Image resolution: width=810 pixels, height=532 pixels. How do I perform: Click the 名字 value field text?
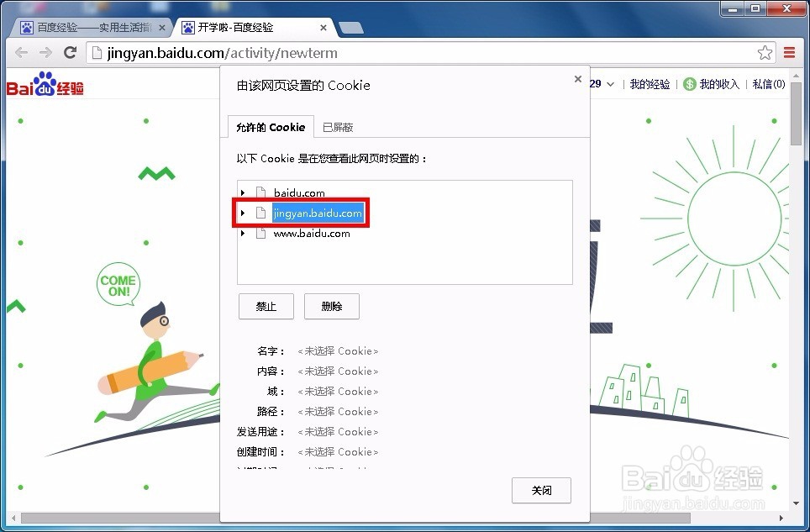(x=338, y=351)
